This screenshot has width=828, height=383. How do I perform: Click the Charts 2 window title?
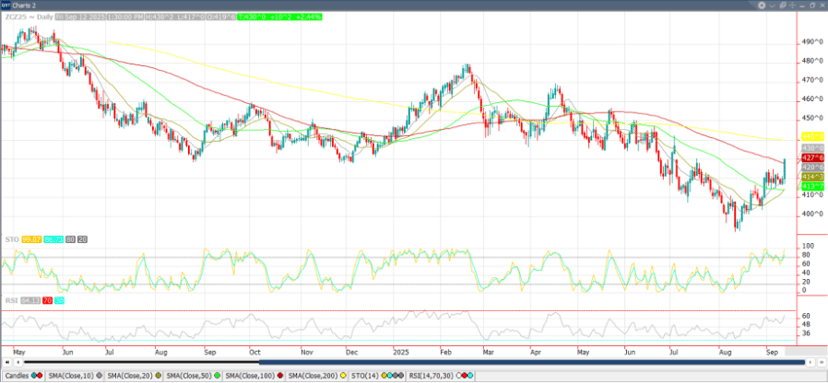pyautogui.click(x=24, y=5)
